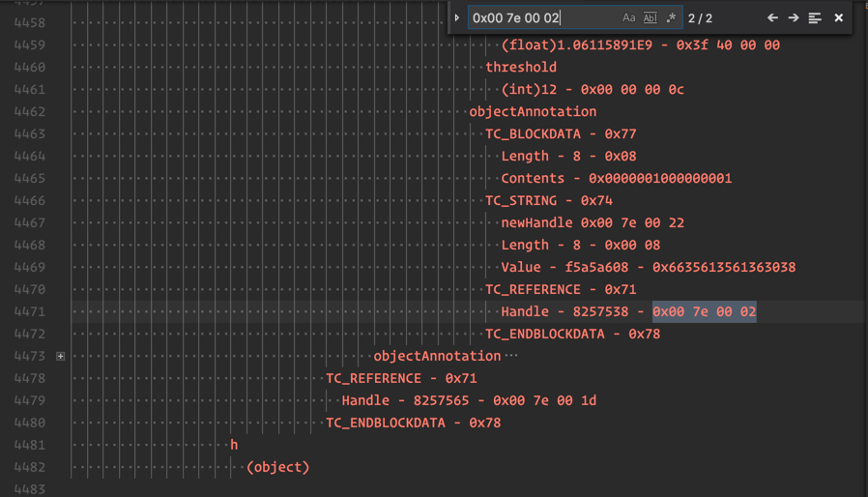Click Contents - 0x0000001000000001
The image size is (868, 497).
616,178
